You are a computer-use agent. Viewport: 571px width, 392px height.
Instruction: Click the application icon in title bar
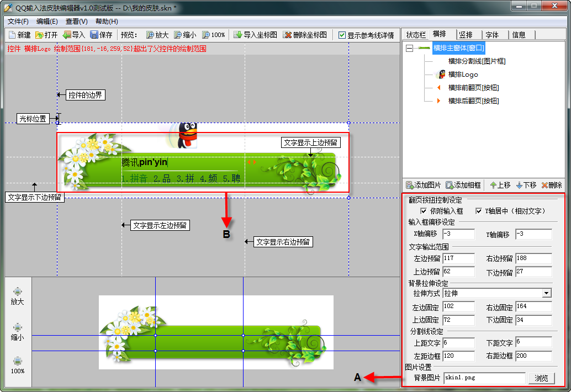click(x=8, y=8)
